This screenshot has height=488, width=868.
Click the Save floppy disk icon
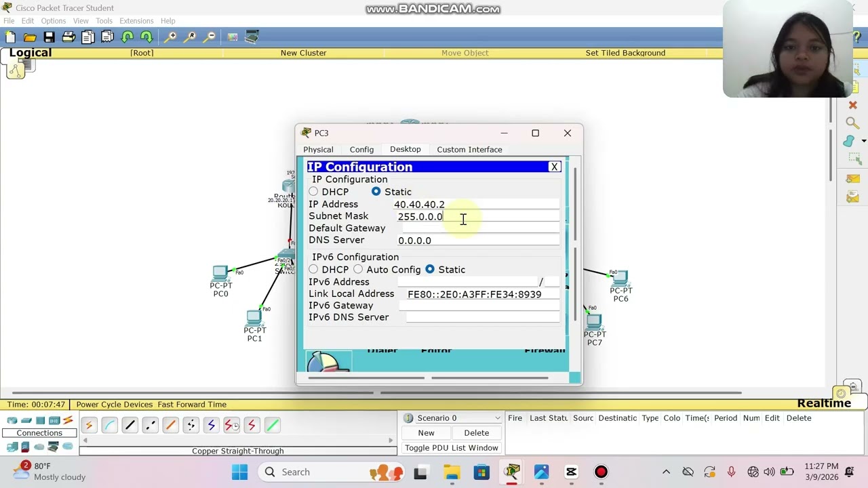coord(49,37)
